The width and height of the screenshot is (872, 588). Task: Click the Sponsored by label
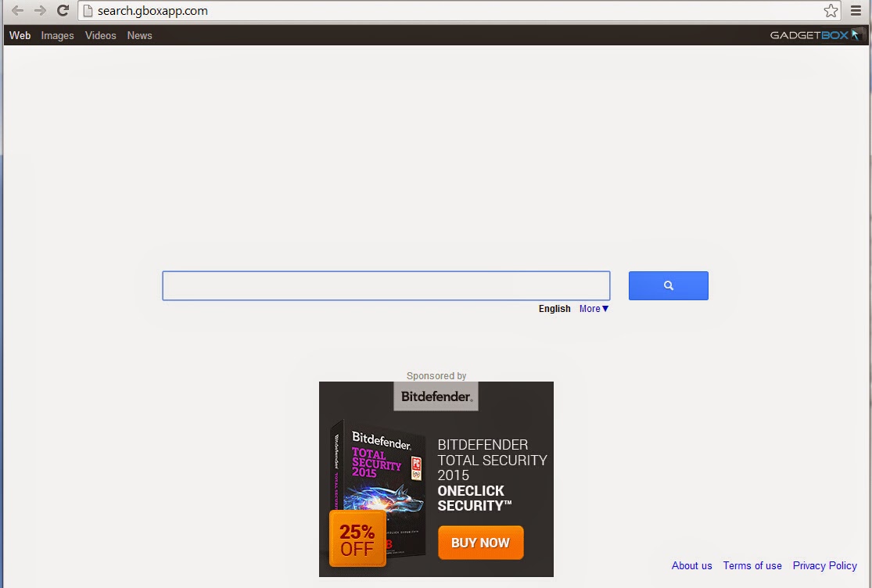(436, 375)
